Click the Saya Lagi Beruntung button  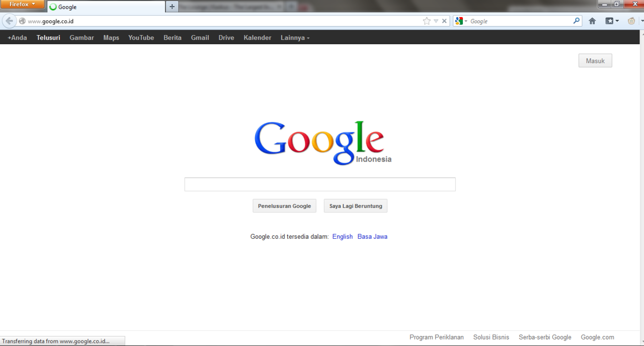pyautogui.click(x=356, y=206)
